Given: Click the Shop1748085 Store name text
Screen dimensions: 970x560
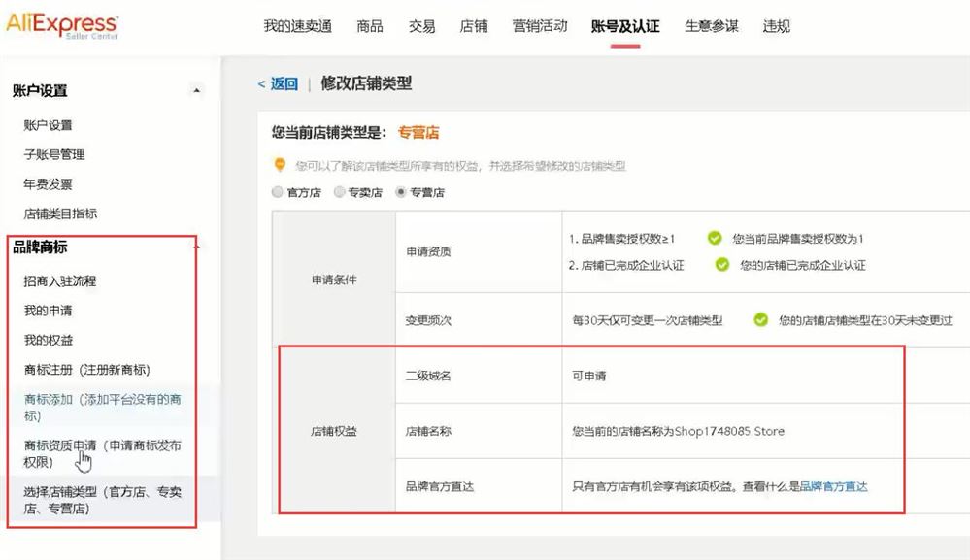Looking at the screenshot, I should [x=729, y=431].
